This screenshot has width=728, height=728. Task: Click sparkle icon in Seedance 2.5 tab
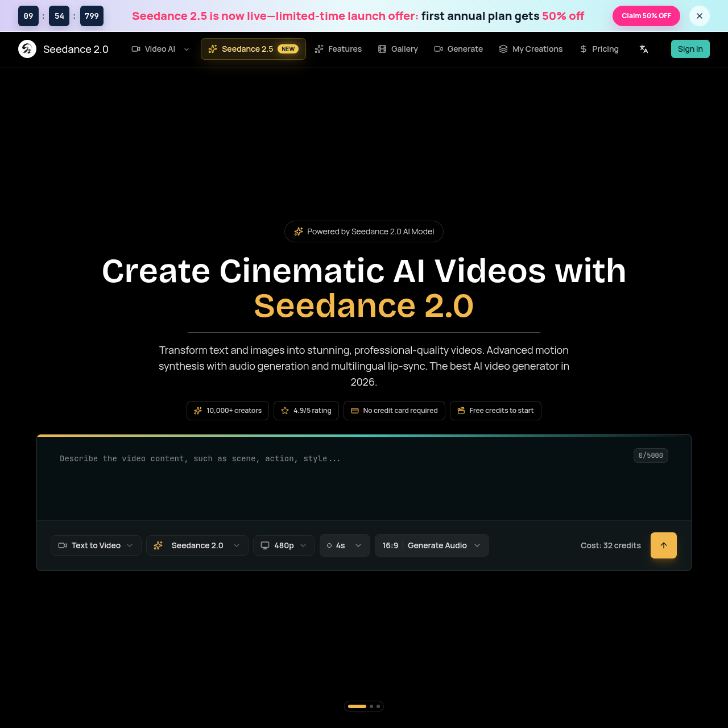click(213, 49)
